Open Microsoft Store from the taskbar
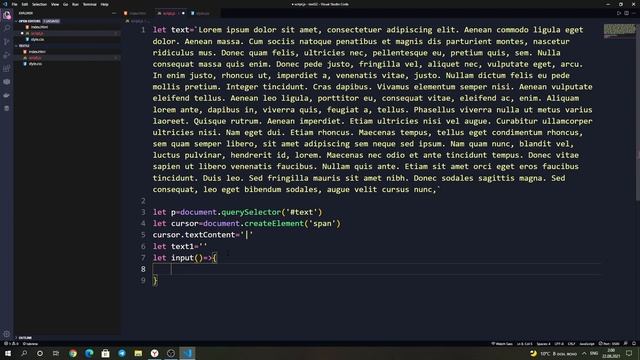The width and height of the screenshot is (640, 360). pyautogui.click(x=106, y=353)
